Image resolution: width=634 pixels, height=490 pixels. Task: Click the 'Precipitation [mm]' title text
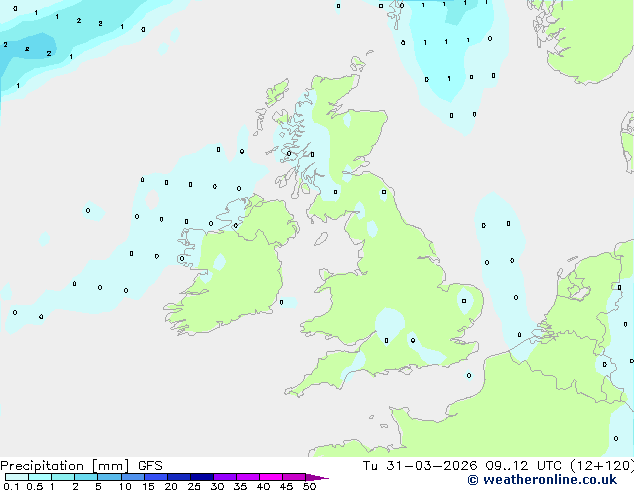tap(64, 466)
